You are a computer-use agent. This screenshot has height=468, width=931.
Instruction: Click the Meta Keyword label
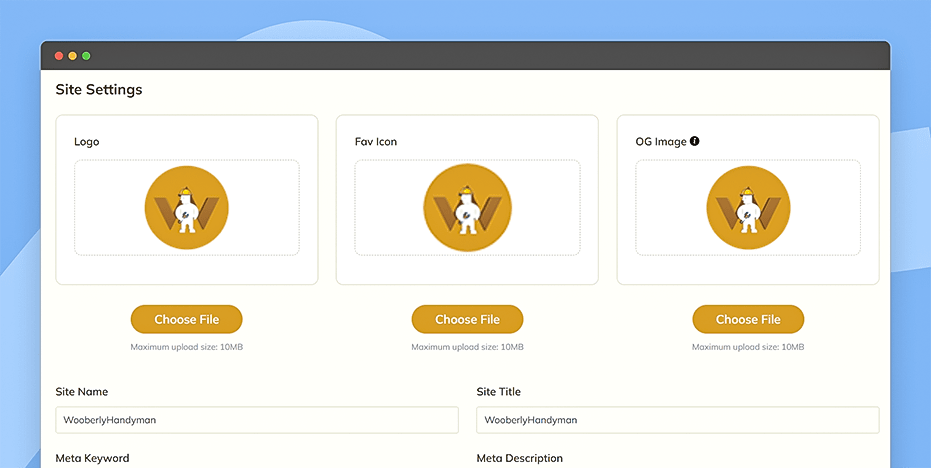tap(92, 458)
